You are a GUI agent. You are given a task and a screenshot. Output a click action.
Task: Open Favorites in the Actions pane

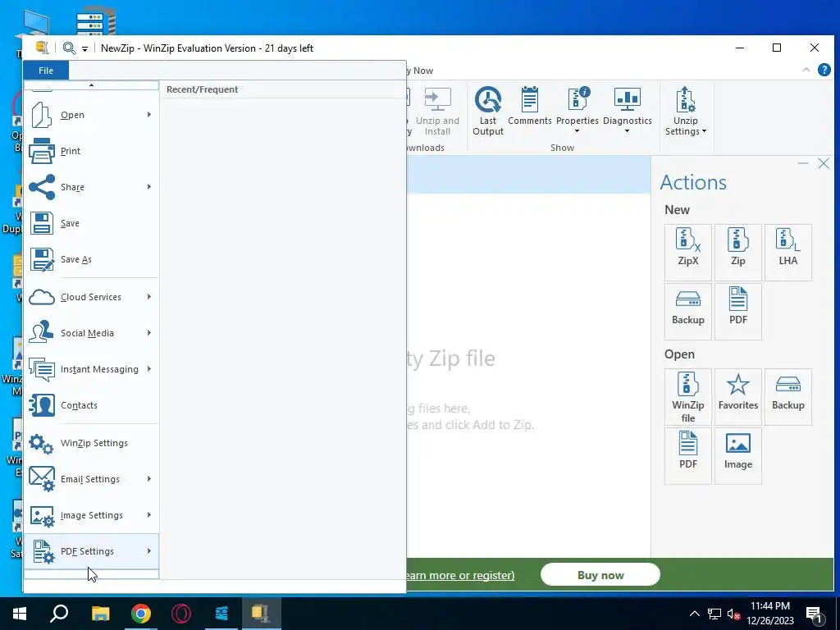737,397
